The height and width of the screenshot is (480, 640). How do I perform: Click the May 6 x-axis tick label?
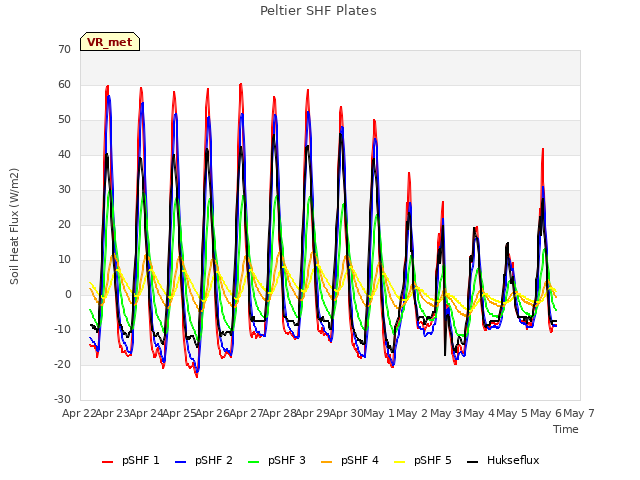pos(545,413)
